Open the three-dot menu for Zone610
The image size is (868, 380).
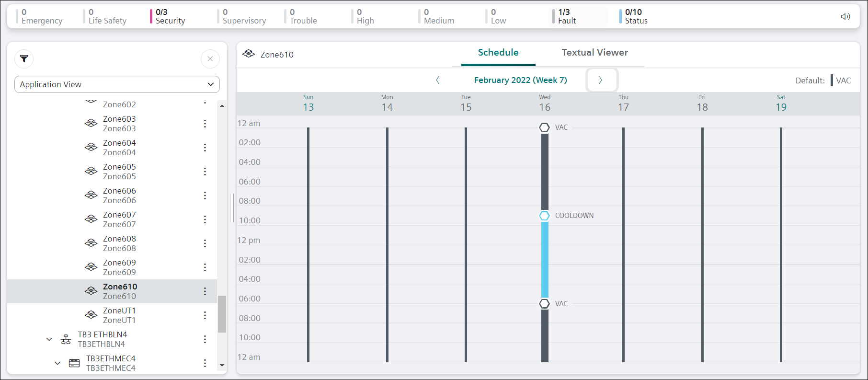(205, 291)
